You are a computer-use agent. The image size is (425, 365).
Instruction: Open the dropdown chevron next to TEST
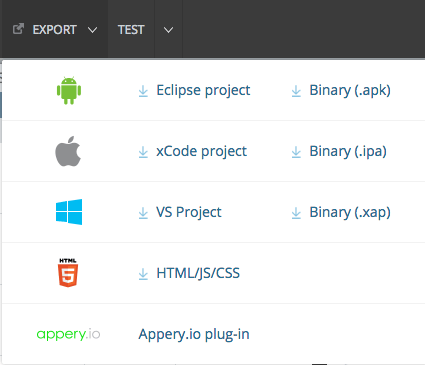pyautogui.click(x=168, y=30)
